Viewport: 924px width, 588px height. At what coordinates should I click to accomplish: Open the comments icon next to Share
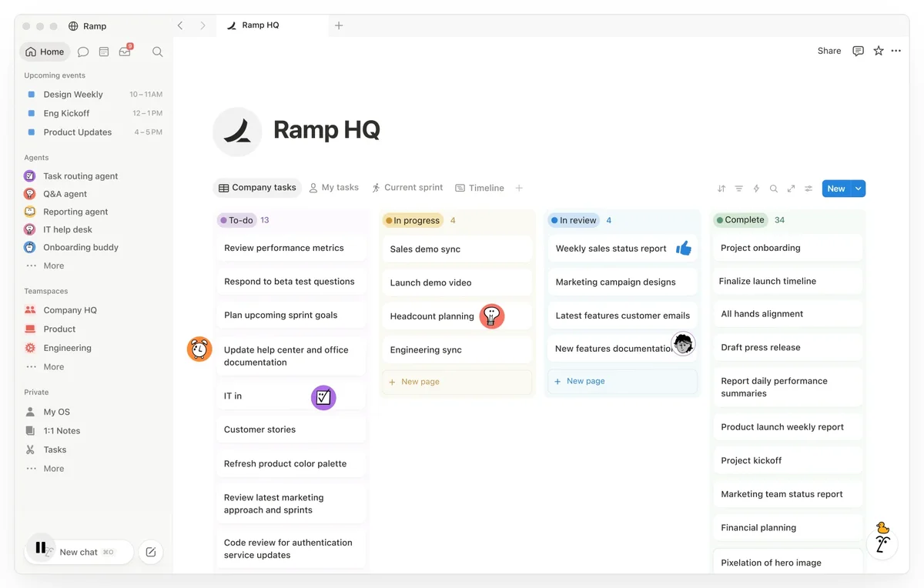tap(858, 51)
